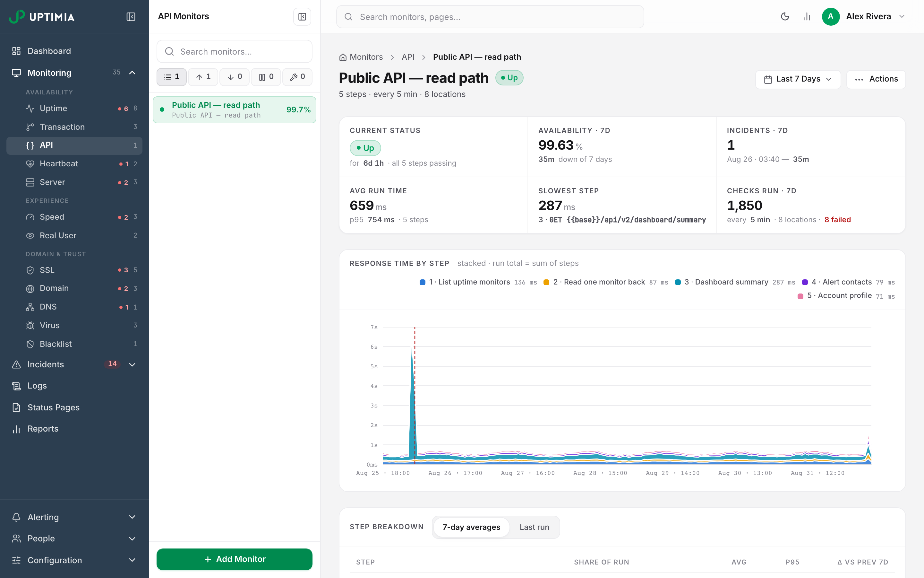
Task: Click the People users icon
Action: click(x=16, y=539)
